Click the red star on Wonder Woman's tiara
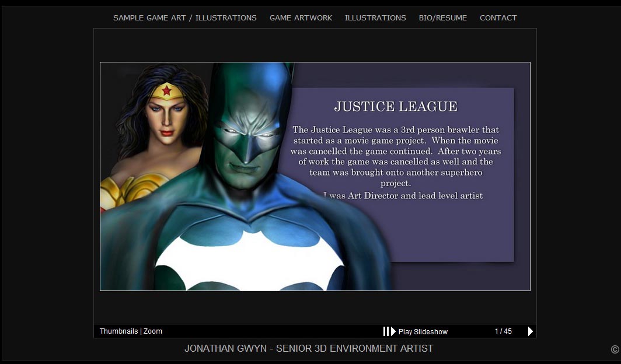 click(x=167, y=90)
